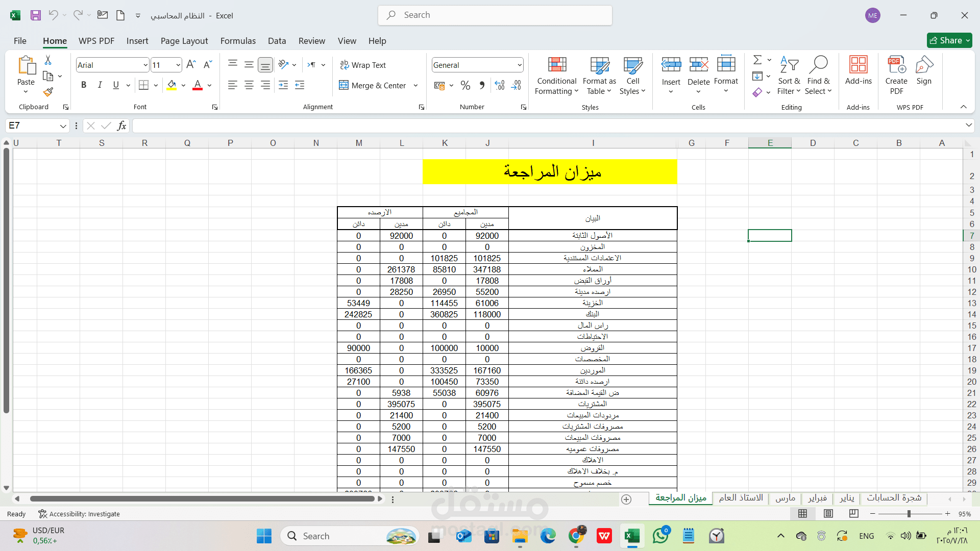Click the Format Painter brush icon
The width and height of the screenshot is (980, 551).
coord(48,92)
